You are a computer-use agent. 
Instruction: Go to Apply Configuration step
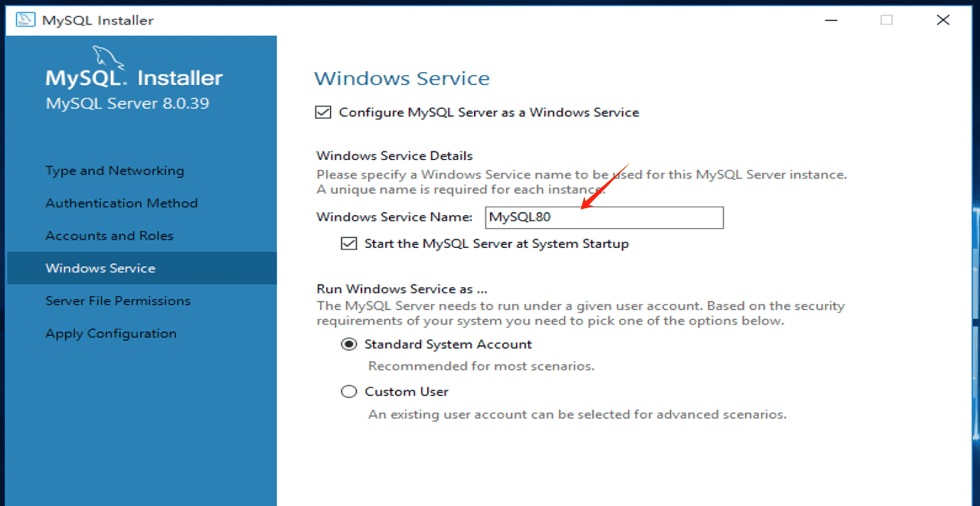click(x=111, y=334)
